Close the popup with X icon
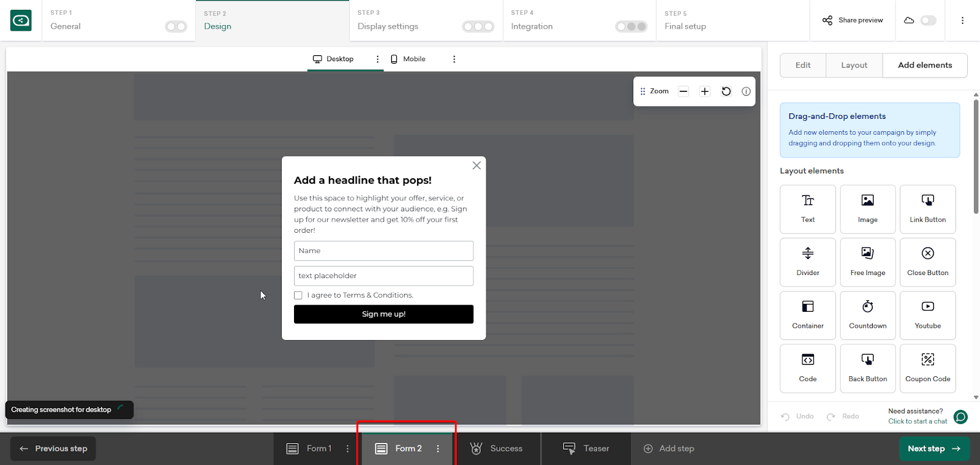Screen dimensions: 980x465 (x=477, y=165)
